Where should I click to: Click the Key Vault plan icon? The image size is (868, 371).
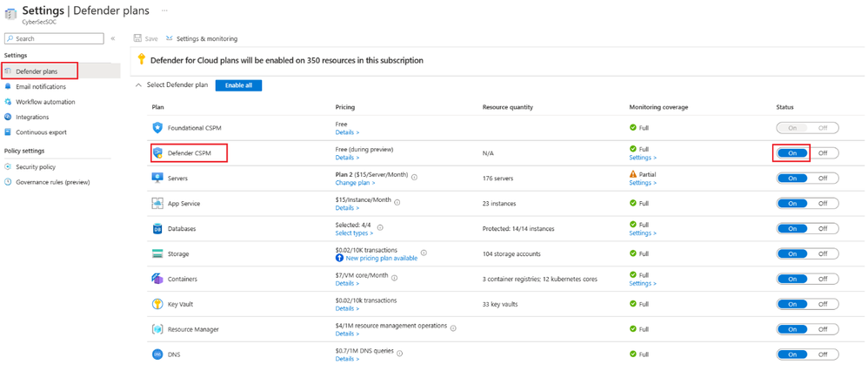click(x=157, y=304)
